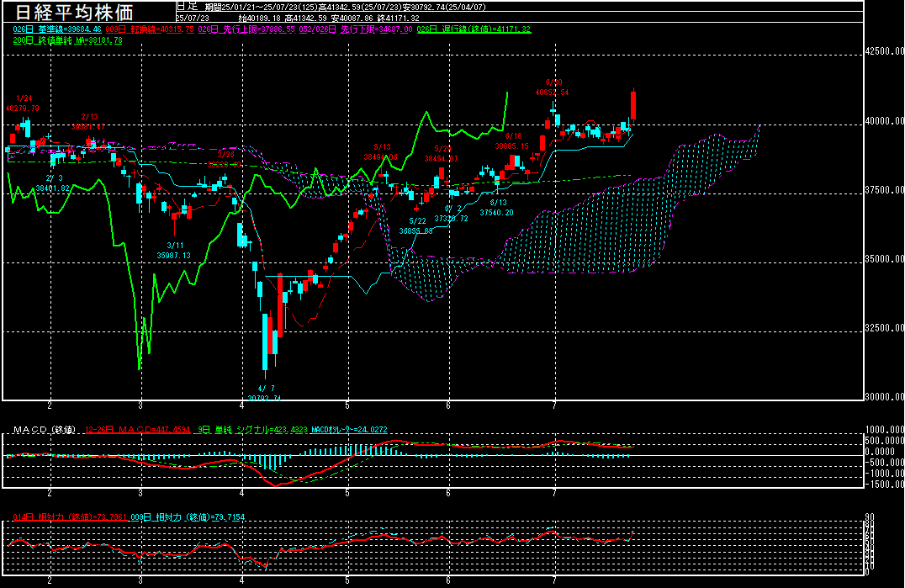Click the 5/13 high annotation
The width and height of the screenshot is (905, 588).
point(381,151)
